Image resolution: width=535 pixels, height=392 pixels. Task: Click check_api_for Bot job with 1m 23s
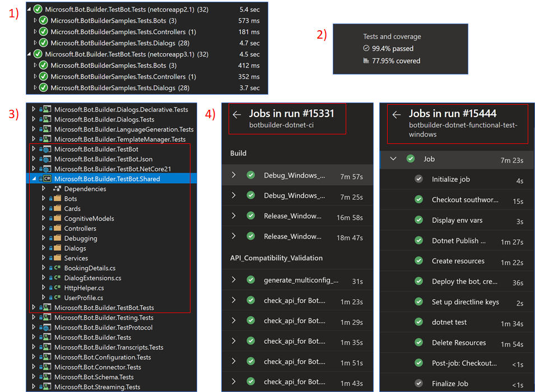click(297, 300)
